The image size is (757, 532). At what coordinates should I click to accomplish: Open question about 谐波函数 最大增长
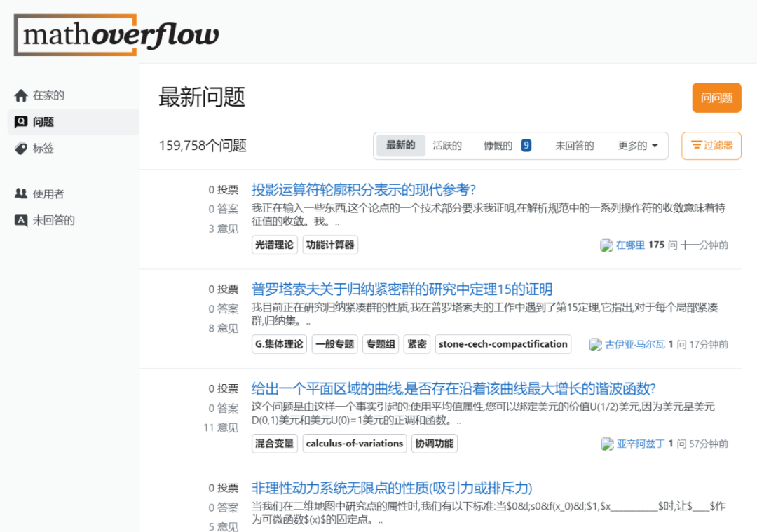point(453,388)
